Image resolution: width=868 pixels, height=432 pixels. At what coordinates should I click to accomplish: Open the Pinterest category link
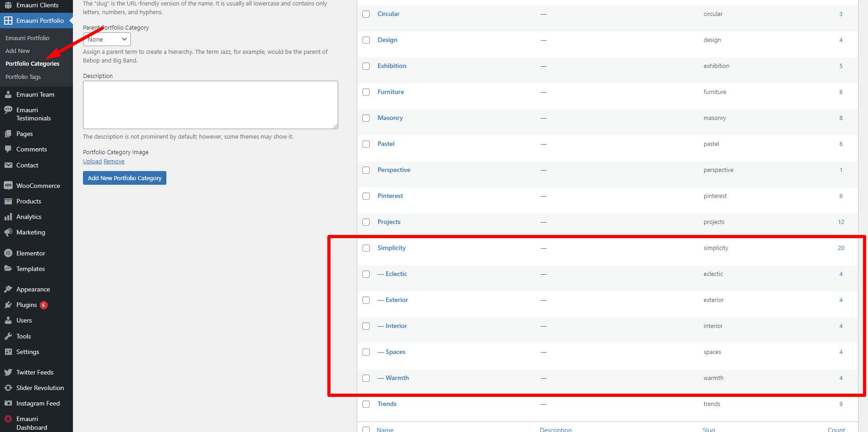[x=390, y=196]
